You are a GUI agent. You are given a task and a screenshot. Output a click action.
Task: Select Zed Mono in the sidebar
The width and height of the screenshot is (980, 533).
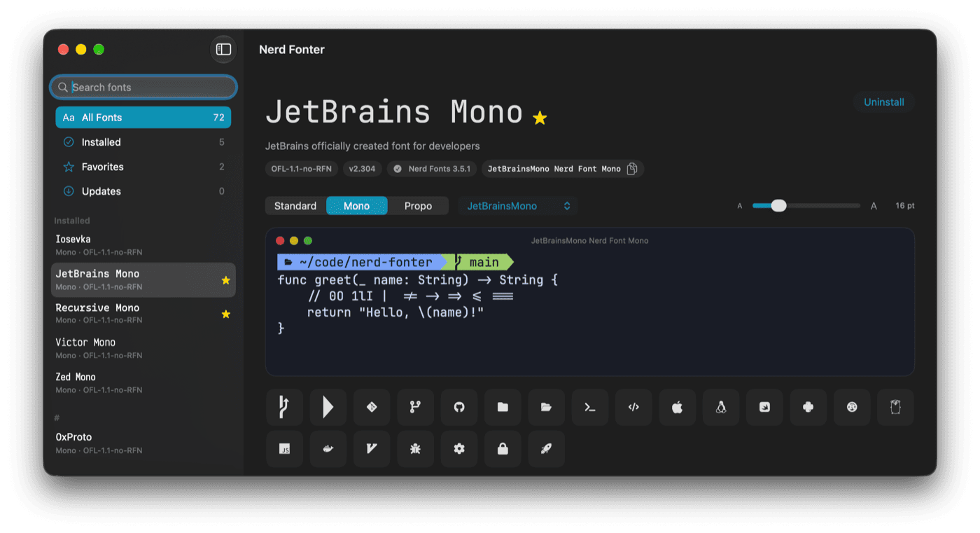(143, 382)
